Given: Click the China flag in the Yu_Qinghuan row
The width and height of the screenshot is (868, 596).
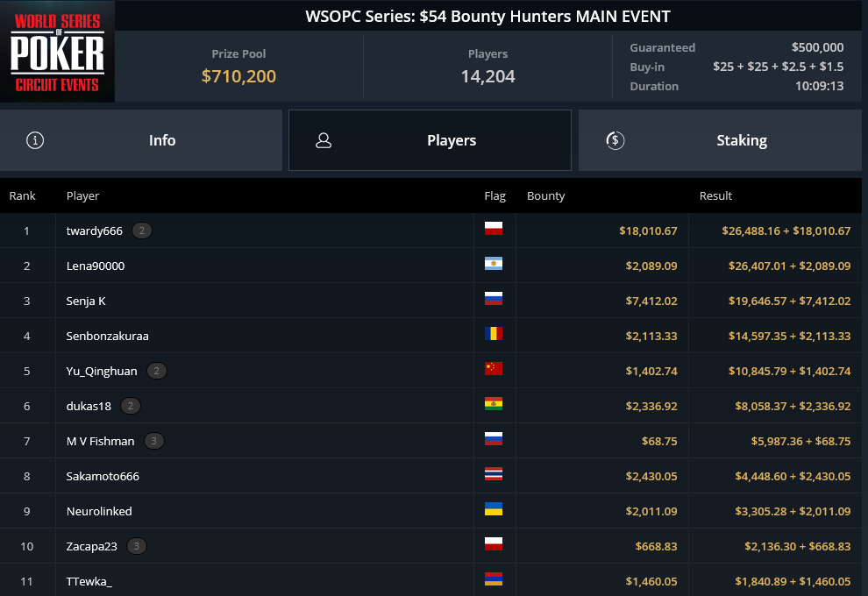Looking at the screenshot, I should pos(494,369).
